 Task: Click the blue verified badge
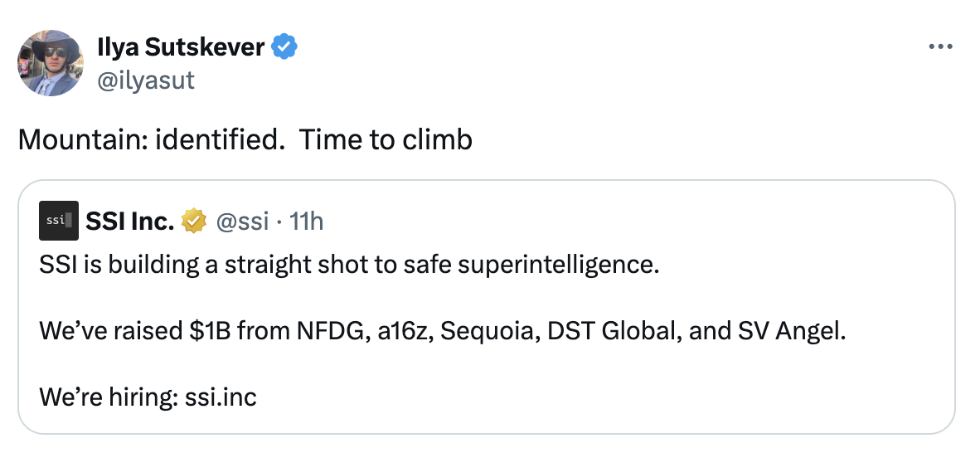coord(285,48)
